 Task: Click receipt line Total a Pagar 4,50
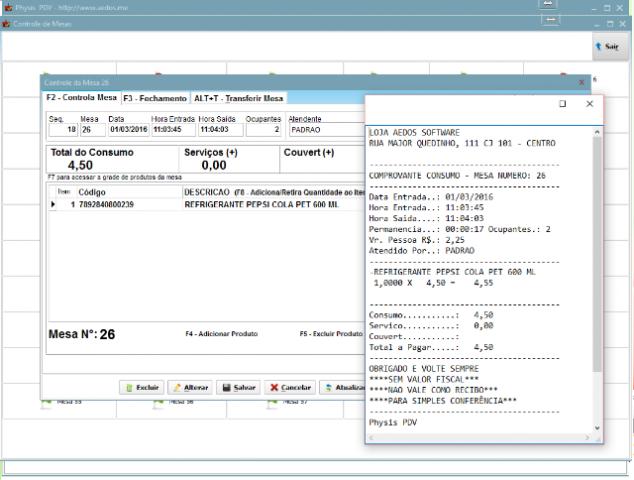(431, 347)
